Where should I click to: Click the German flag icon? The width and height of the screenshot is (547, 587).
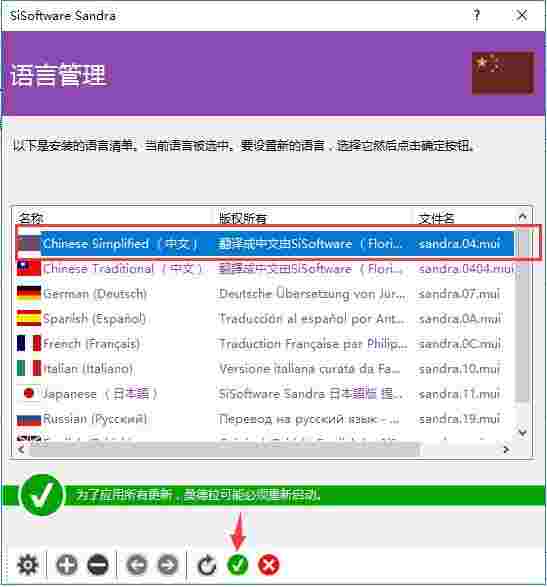(29, 294)
